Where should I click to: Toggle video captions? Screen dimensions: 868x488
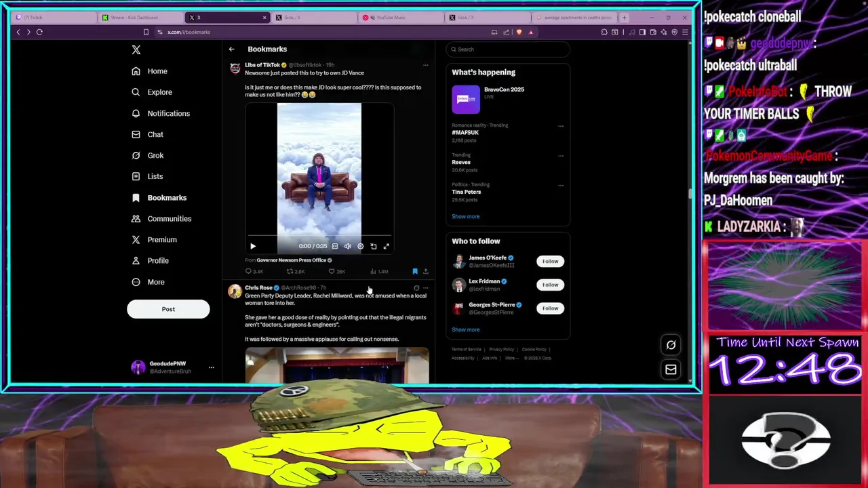click(x=334, y=246)
